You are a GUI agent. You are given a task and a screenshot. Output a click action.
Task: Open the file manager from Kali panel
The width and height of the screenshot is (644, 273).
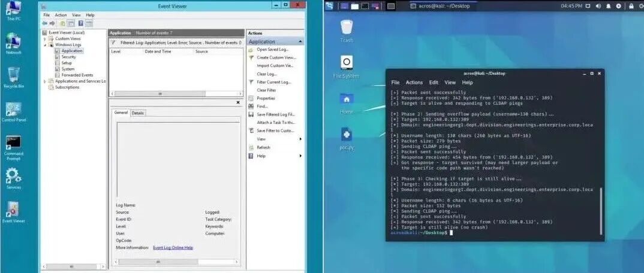tap(354, 6)
